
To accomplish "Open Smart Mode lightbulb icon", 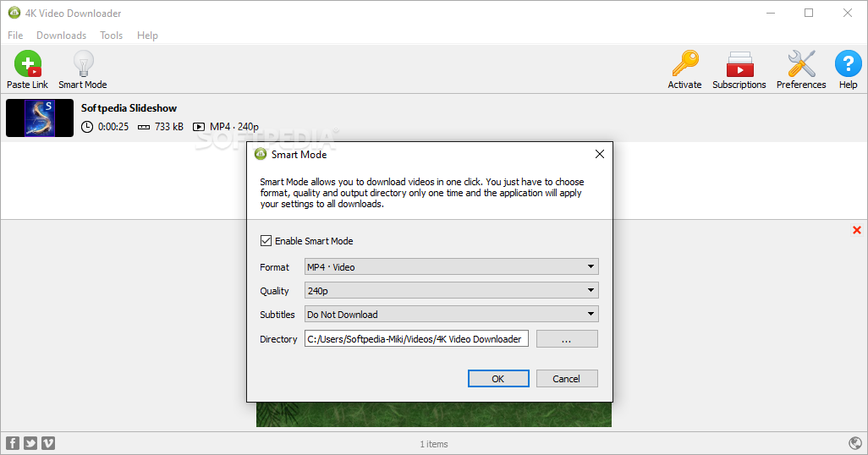I will click(83, 65).
